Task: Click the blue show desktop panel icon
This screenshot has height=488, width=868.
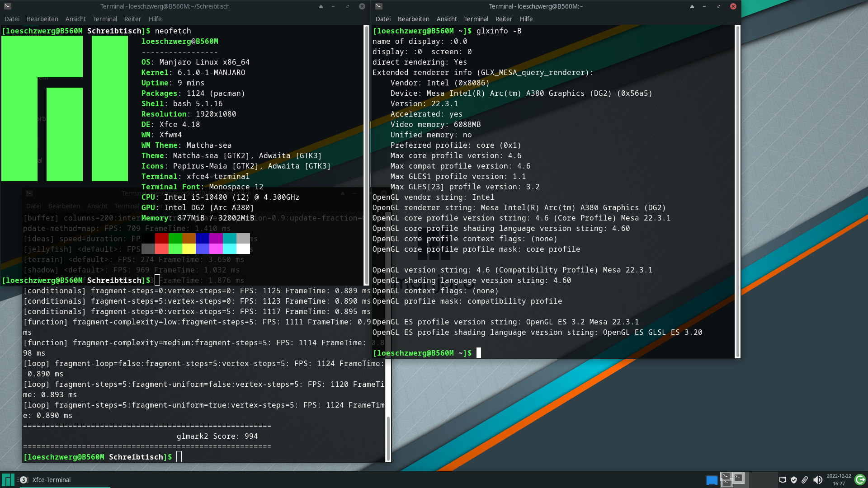Action: click(x=712, y=480)
